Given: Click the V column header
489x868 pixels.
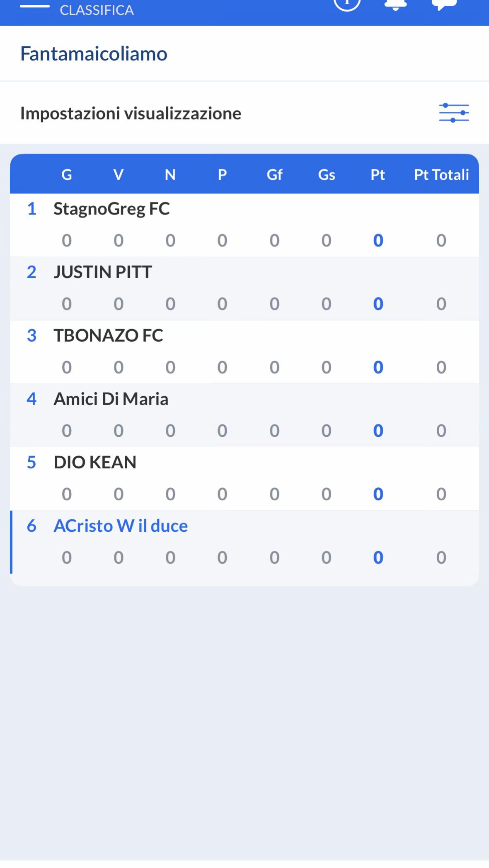Looking at the screenshot, I should click(119, 174).
